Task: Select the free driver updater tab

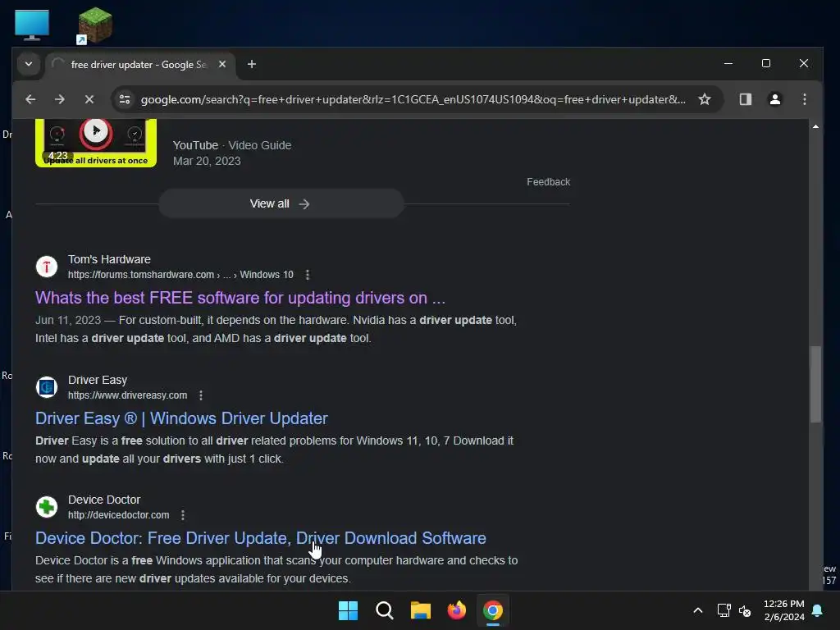Action: point(139,64)
